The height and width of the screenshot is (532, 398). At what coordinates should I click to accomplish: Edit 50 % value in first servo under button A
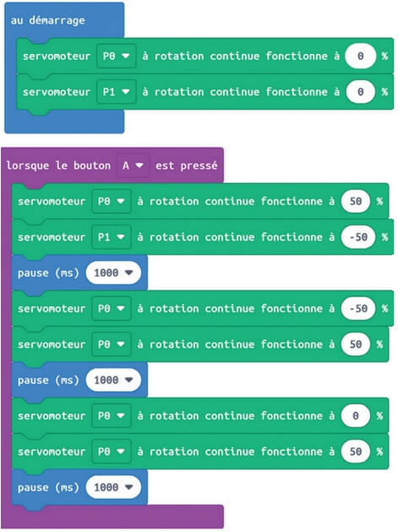point(356,202)
